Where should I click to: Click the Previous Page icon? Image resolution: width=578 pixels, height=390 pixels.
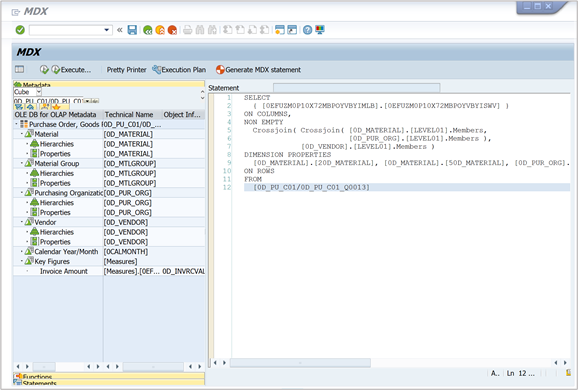pyautogui.click(x=240, y=30)
